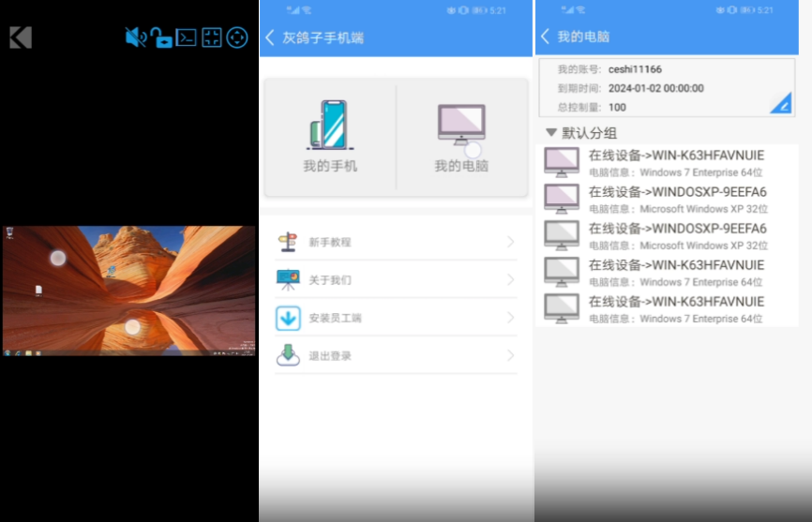
Task: Expand chevron next to 退出登录
Action: 511,356
